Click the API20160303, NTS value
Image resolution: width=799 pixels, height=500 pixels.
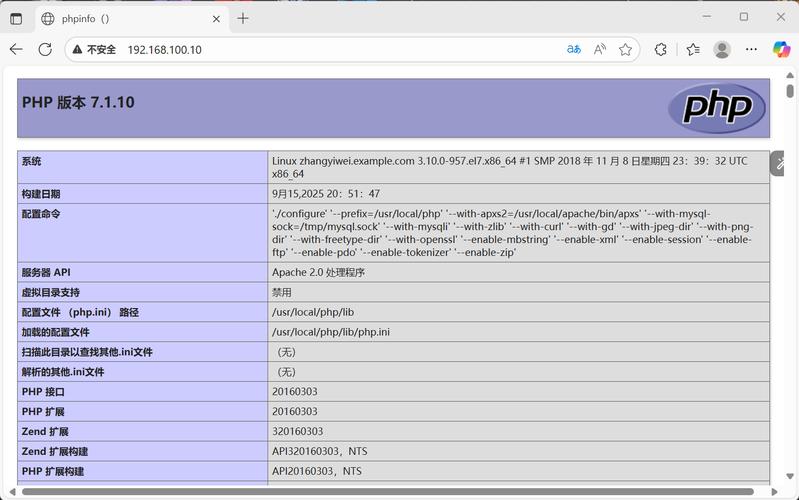coord(317,471)
